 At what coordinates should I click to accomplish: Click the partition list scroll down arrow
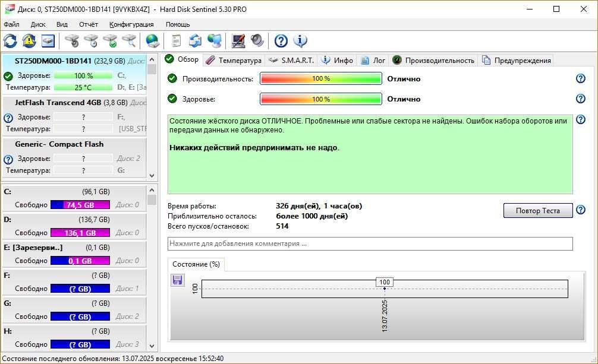152,346
